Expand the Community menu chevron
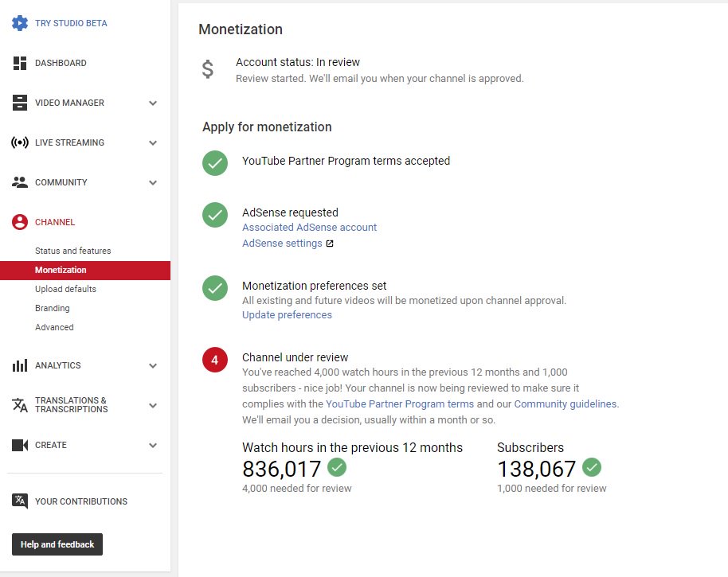The height and width of the screenshot is (577, 728). [153, 183]
